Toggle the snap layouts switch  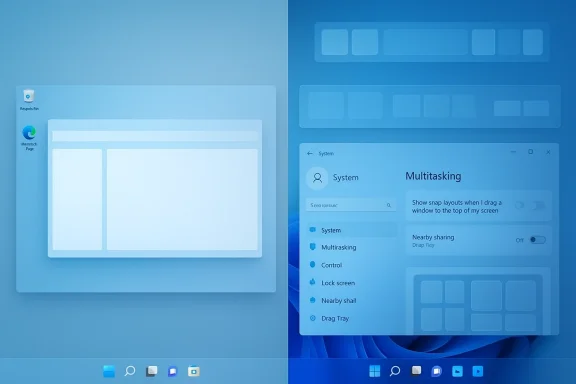[539, 205]
